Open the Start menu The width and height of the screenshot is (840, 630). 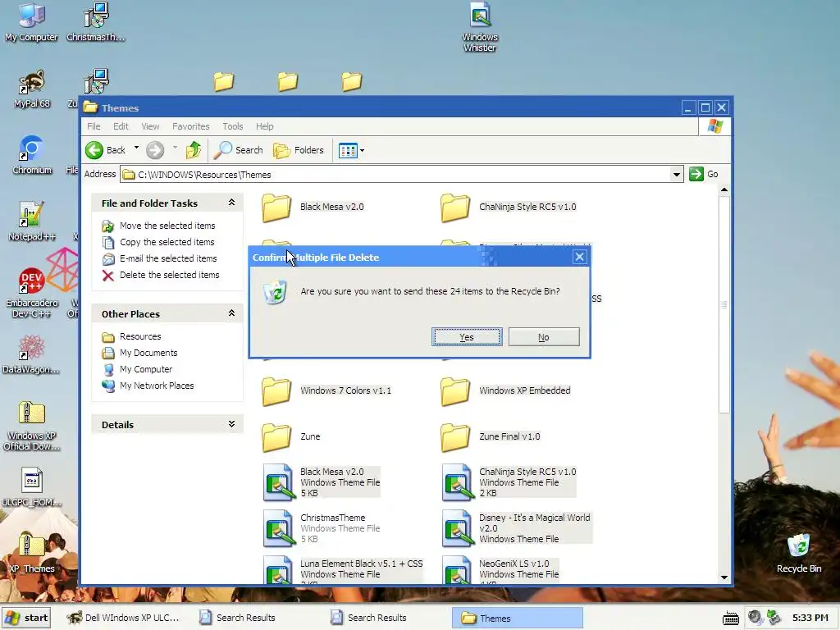26,618
